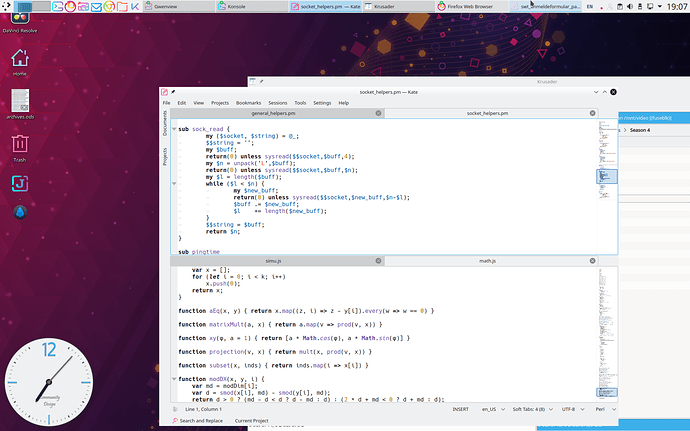Toggle the Projects side panel
The height and width of the screenshot is (431, 690).
tap(165, 157)
